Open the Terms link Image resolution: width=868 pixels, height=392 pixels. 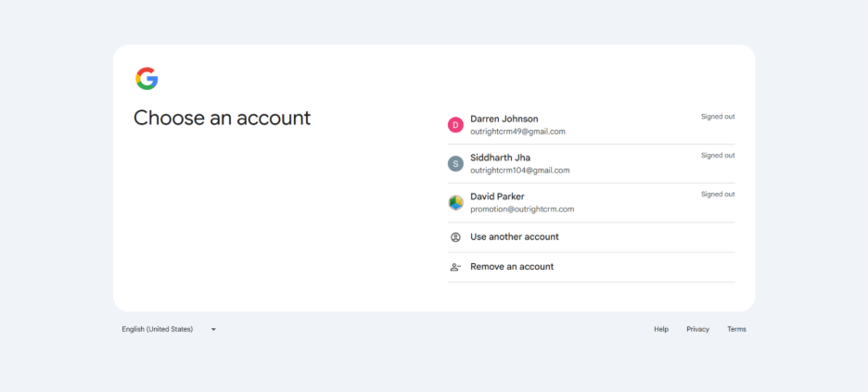pyautogui.click(x=736, y=329)
